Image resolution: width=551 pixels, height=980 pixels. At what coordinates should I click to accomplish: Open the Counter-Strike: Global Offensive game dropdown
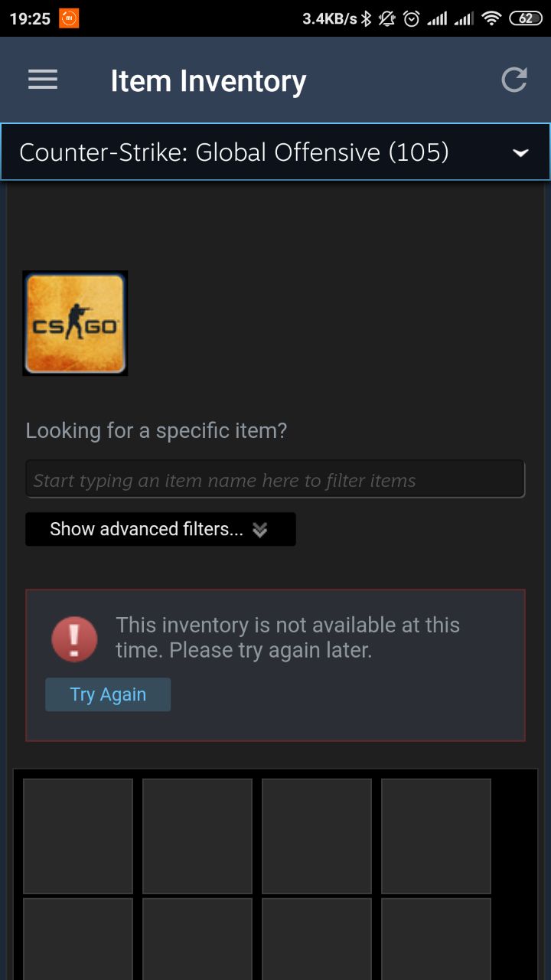(x=275, y=152)
